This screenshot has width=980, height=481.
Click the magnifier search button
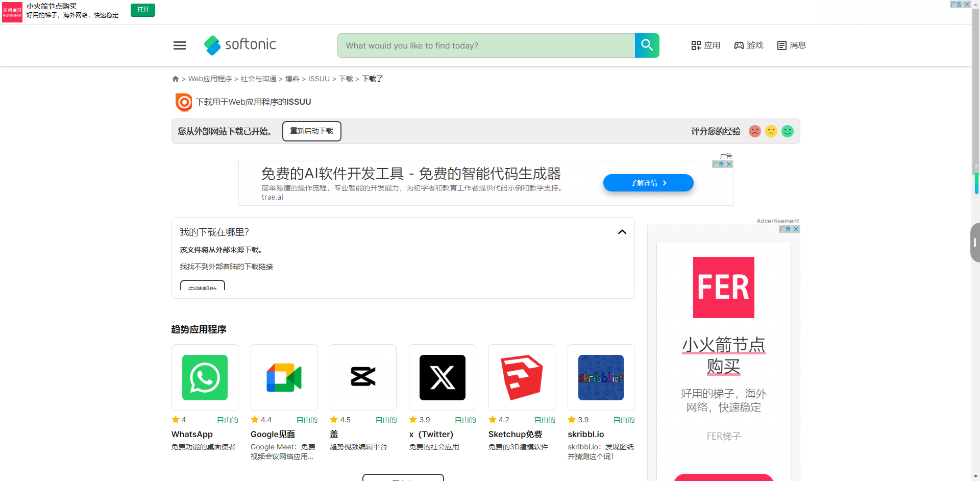pyautogui.click(x=647, y=45)
